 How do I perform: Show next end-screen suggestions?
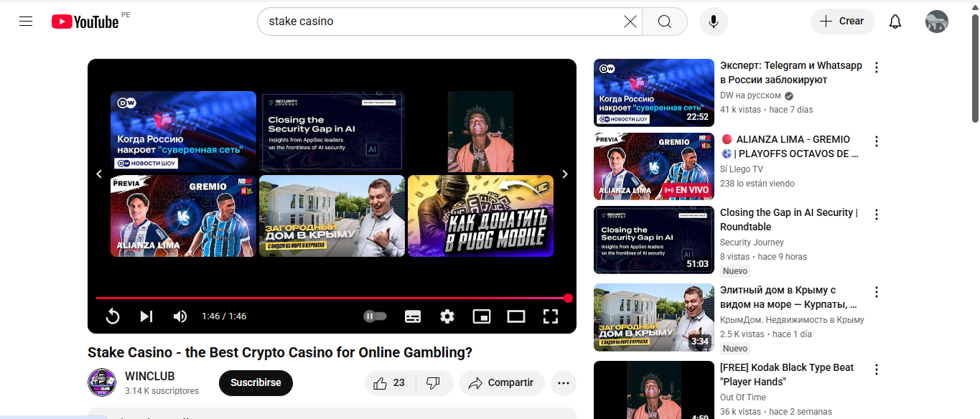[x=565, y=174]
